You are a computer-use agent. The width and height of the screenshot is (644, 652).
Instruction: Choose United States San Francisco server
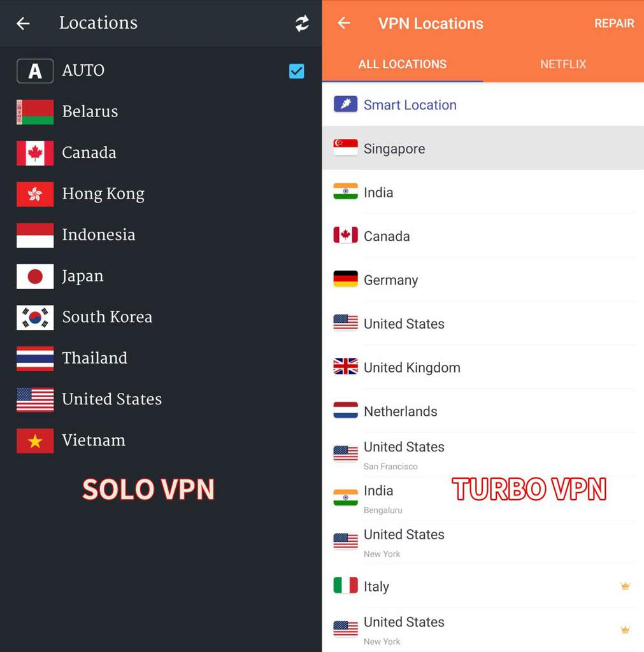click(483, 455)
